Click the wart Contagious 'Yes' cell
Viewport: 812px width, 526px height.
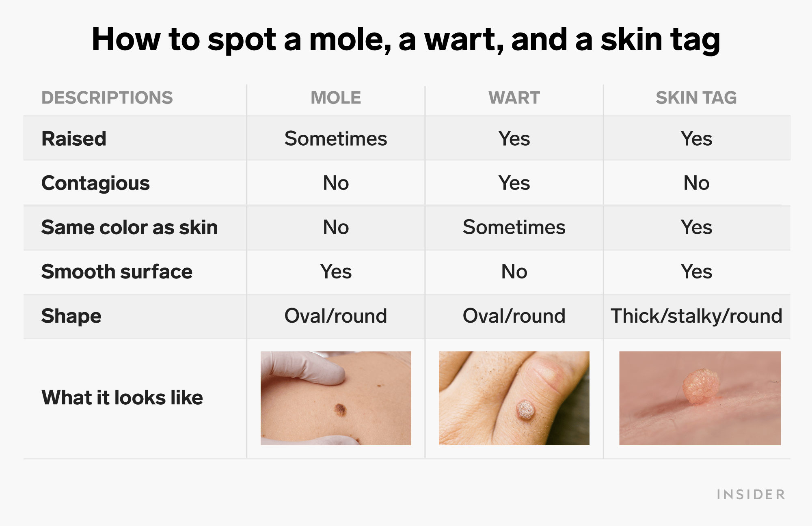click(514, 183)
